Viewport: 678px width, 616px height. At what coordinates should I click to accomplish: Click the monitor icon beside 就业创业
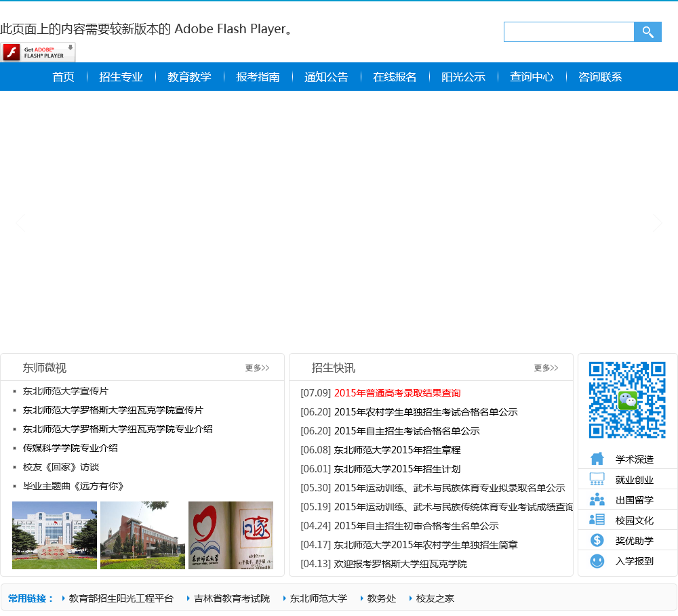[x=597, y=479]
